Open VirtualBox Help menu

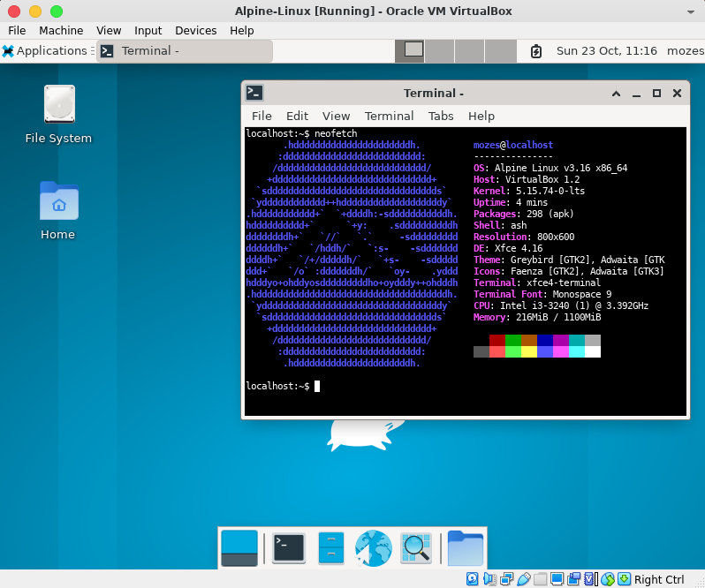click(x=242, y=31)
